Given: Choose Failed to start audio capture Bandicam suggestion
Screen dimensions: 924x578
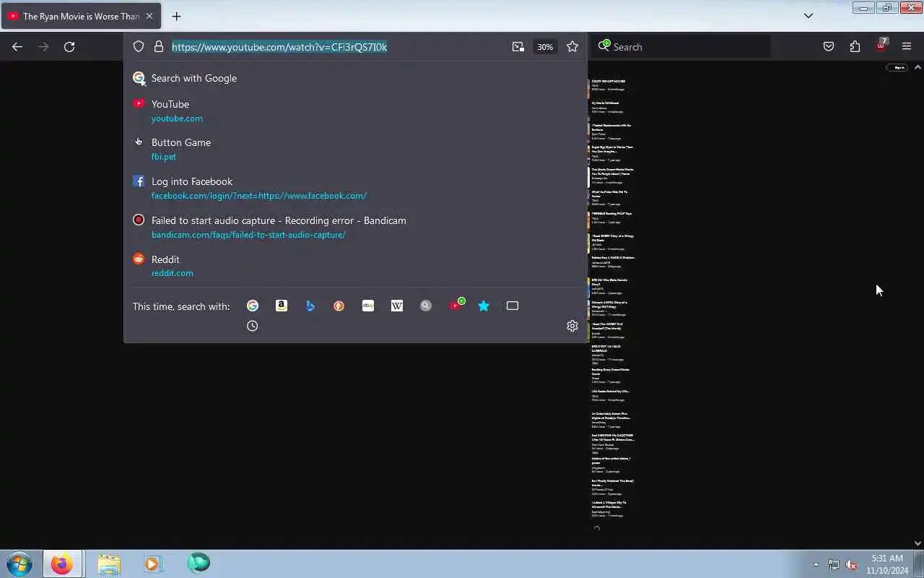Looking at the screenshot, I should 356,227.
